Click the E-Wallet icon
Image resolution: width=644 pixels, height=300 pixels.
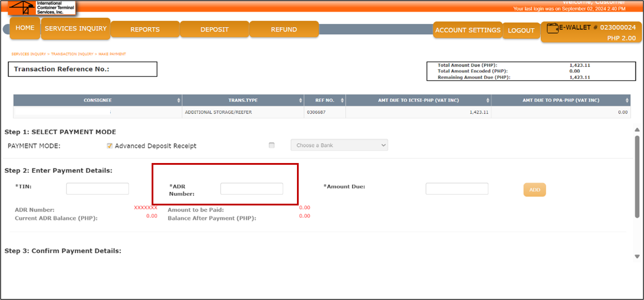point(552,28)
